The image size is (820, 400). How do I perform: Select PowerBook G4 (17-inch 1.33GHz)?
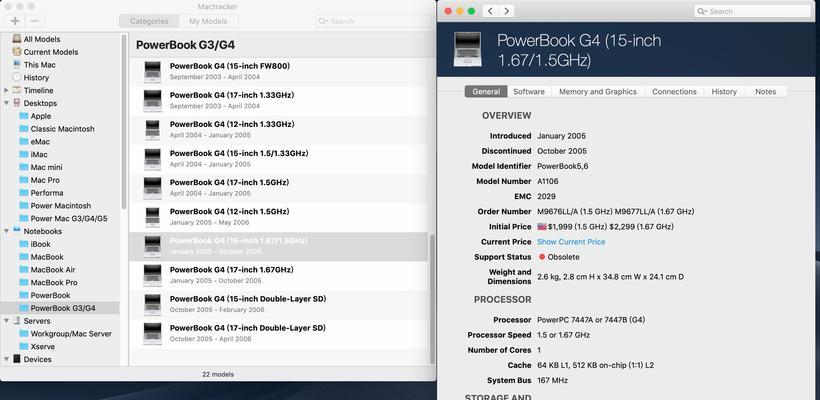tap(279, 101)
